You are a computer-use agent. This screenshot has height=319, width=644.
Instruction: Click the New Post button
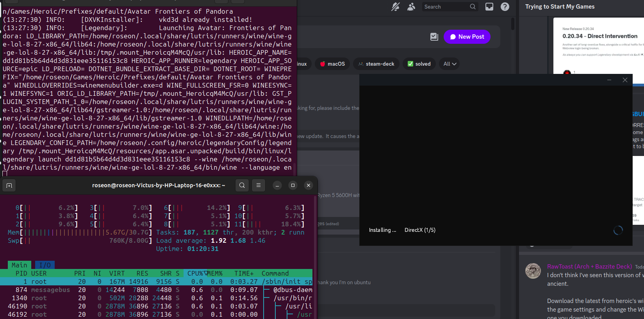tap(467, 37)
